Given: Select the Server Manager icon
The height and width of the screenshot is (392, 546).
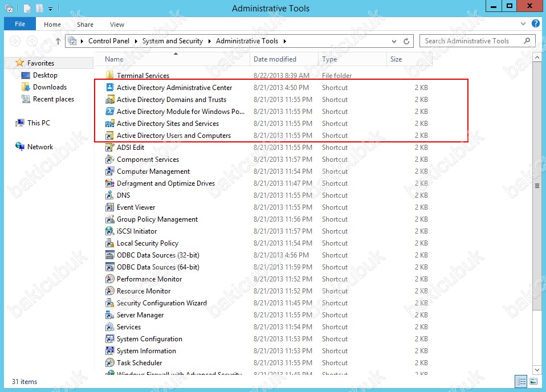Looking at the screenshot, I should tap(109, 315).
